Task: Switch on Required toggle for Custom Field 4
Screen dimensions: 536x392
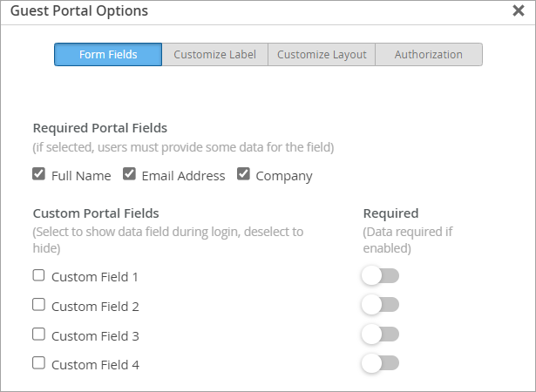Action: point(380,363)
